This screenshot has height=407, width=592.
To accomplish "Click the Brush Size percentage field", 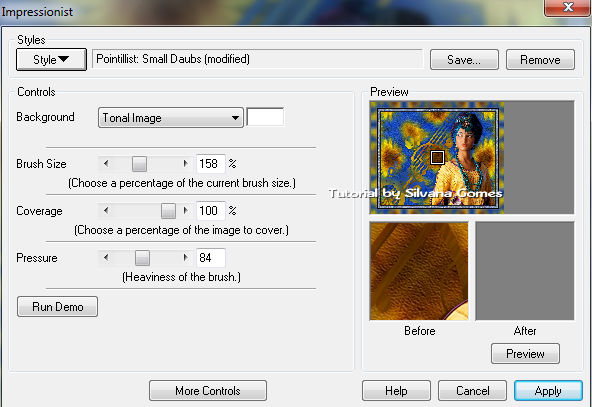I will coord(211,164).
